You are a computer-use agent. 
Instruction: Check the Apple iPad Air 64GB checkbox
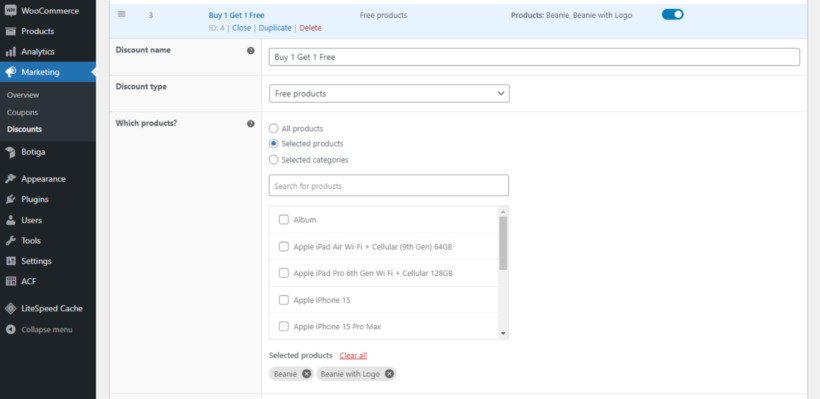[283, 247]
